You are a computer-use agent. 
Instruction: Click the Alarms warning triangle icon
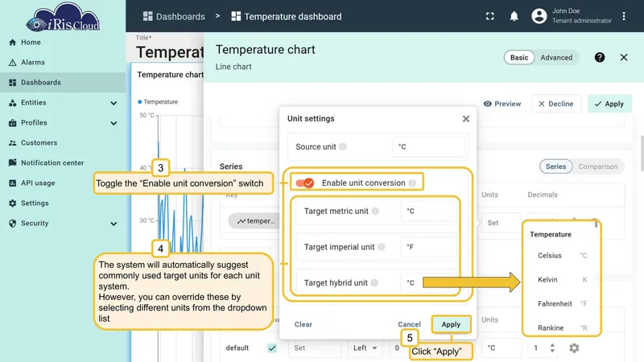coord(12,63)
